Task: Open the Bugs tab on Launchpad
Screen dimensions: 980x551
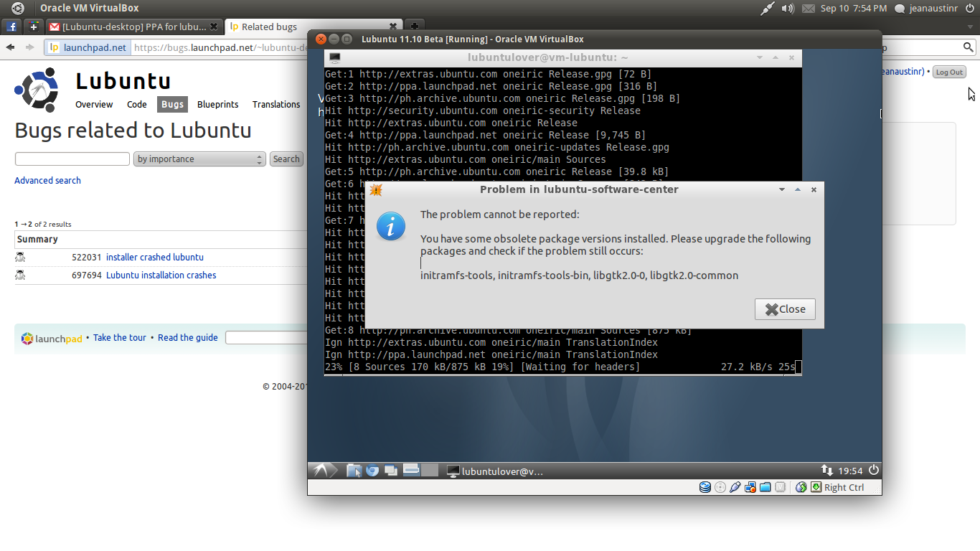Action: [172, 104]
